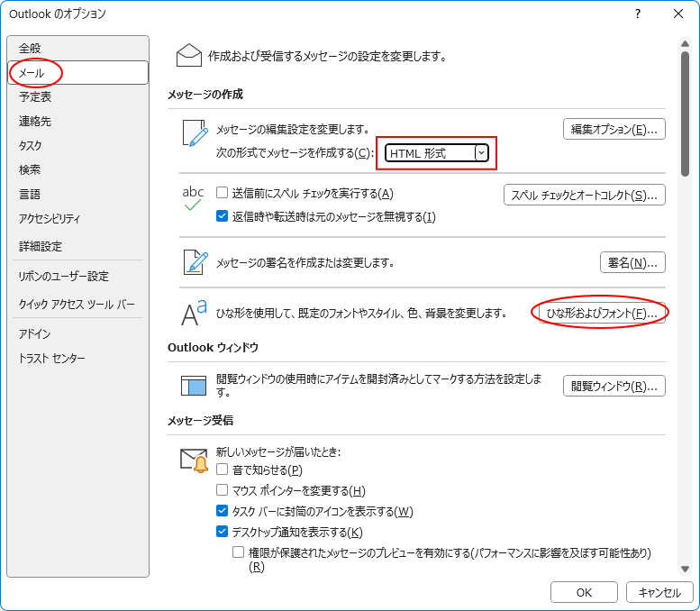Go to 詳細設定 options category
The height and width of the screenshot is (611, 700).
tap(78, 246)
